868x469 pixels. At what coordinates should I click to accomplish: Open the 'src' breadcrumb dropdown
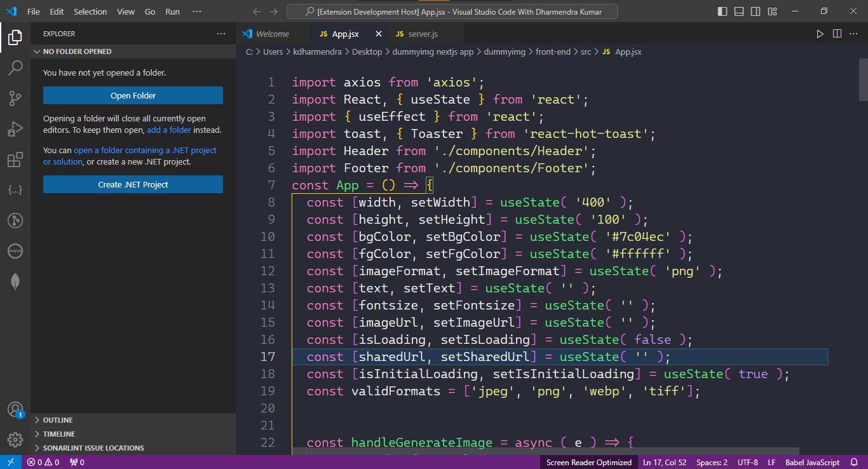tap(586, 52)
